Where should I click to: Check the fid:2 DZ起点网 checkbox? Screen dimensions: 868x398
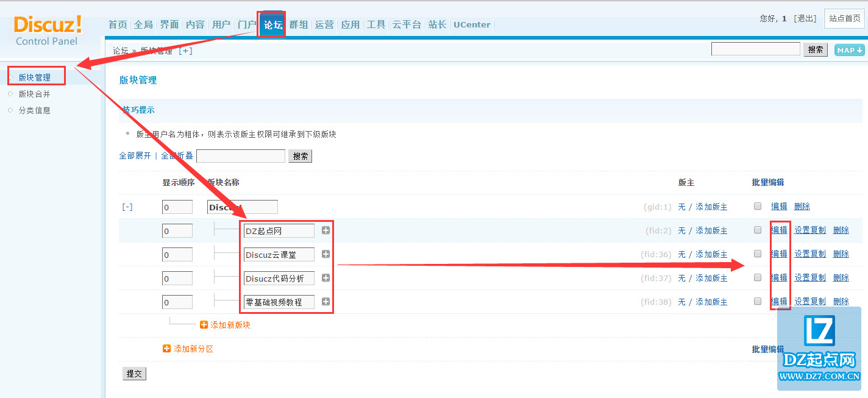point(758,230)
